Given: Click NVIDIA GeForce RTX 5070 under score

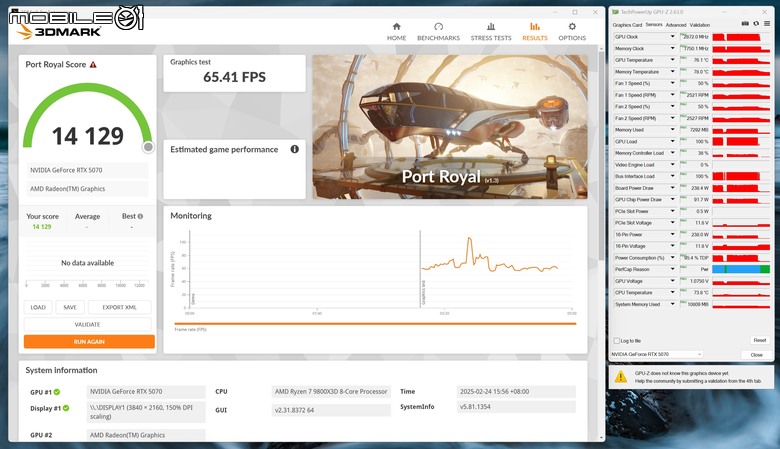Looking at the screenshot, I should 87,170.
